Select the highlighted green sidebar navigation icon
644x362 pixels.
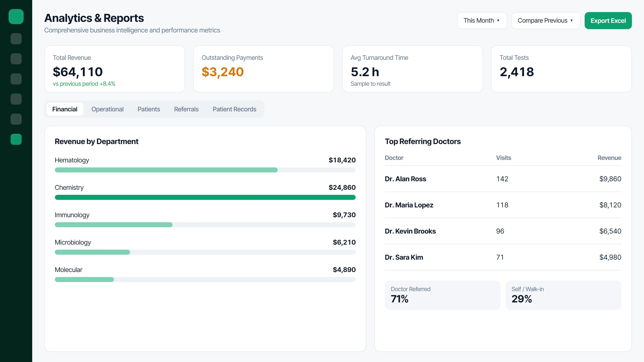[16, 139]
